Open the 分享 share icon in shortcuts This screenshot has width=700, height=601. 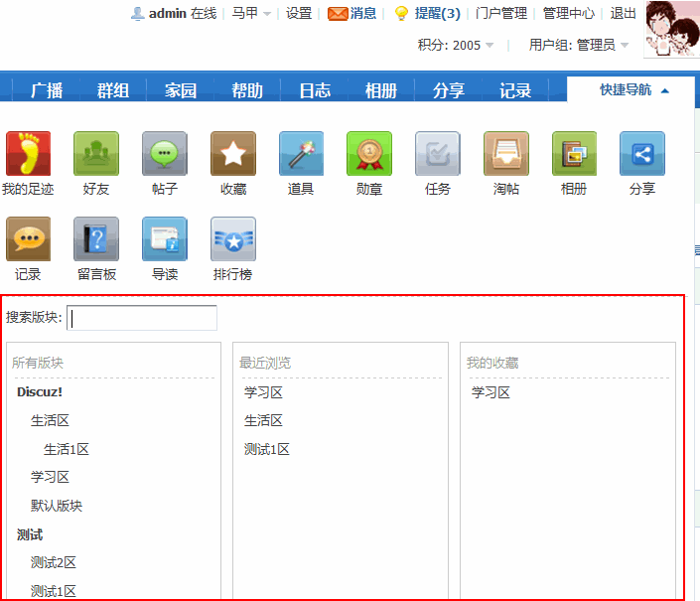click(642, 154)
